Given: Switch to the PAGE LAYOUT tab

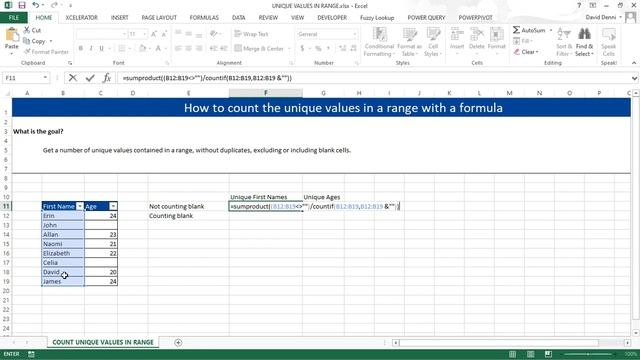Looking at the screenshot, I should pos(159,18).
